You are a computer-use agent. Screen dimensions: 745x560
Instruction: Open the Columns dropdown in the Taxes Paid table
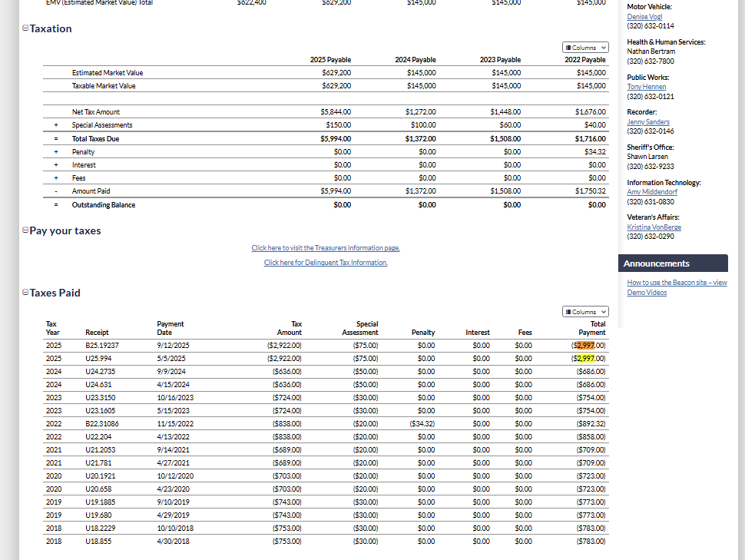pos(584,312)
